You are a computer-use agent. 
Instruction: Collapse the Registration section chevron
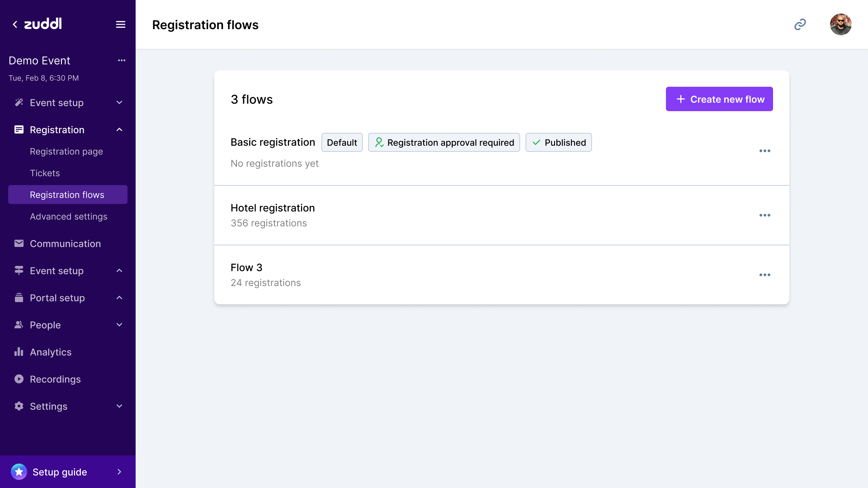[119, 130]
